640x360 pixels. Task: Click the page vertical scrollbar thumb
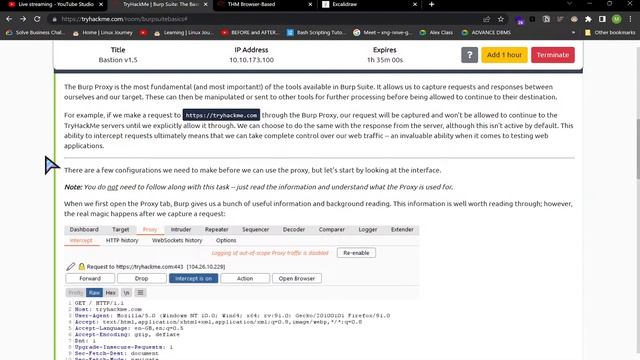[638, 149]
